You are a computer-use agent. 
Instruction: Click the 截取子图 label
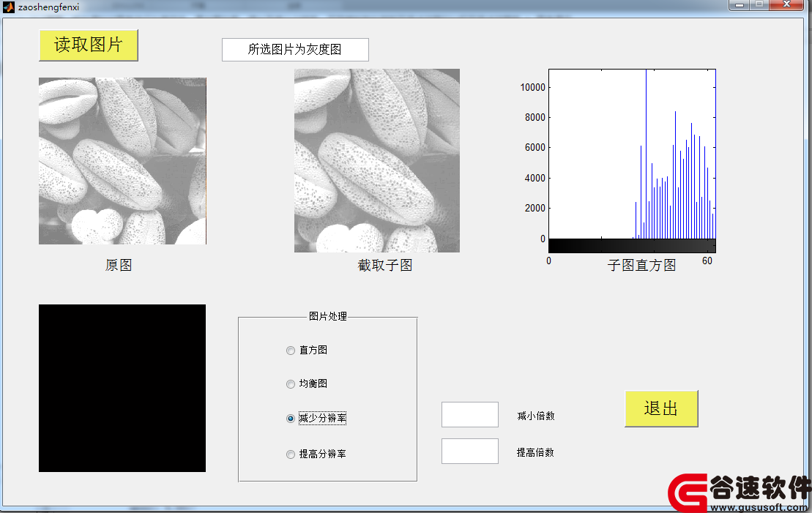385,266
